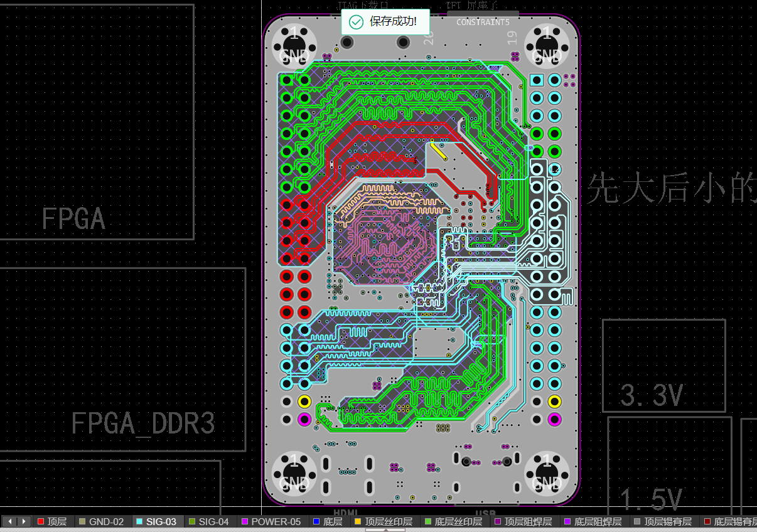Select the bottom-right GND mounting hole
The width and height of the screenshot is (757, 532).
[547, 473]
